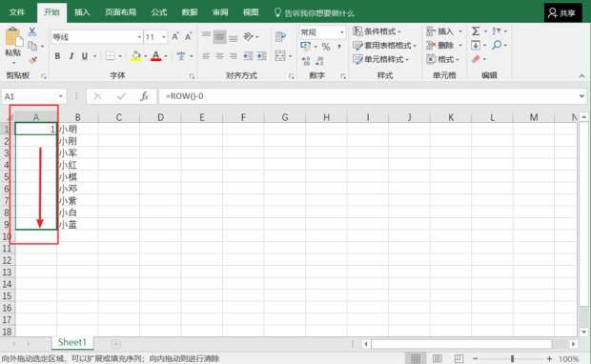Image resolution: width=591 pixels, height=364 pixels.
Task: Switch to Page Layout view icon
Action: tap(438, 358)
